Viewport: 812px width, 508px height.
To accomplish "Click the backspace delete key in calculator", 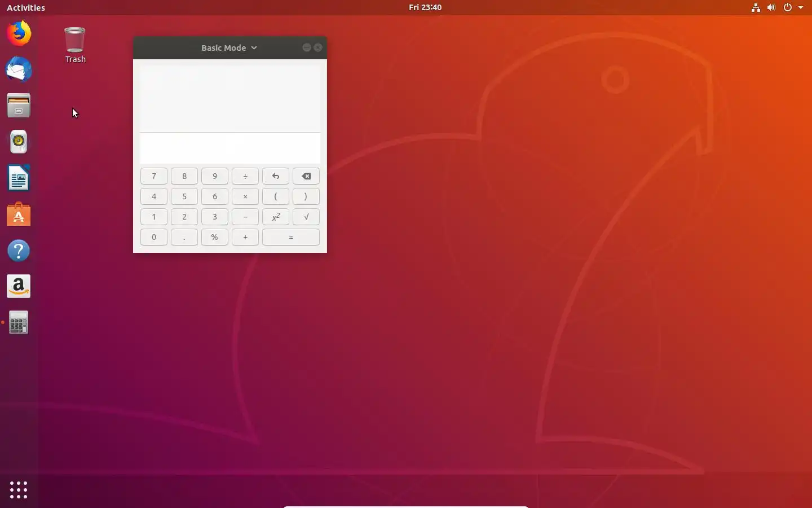I will click(306, 176).
